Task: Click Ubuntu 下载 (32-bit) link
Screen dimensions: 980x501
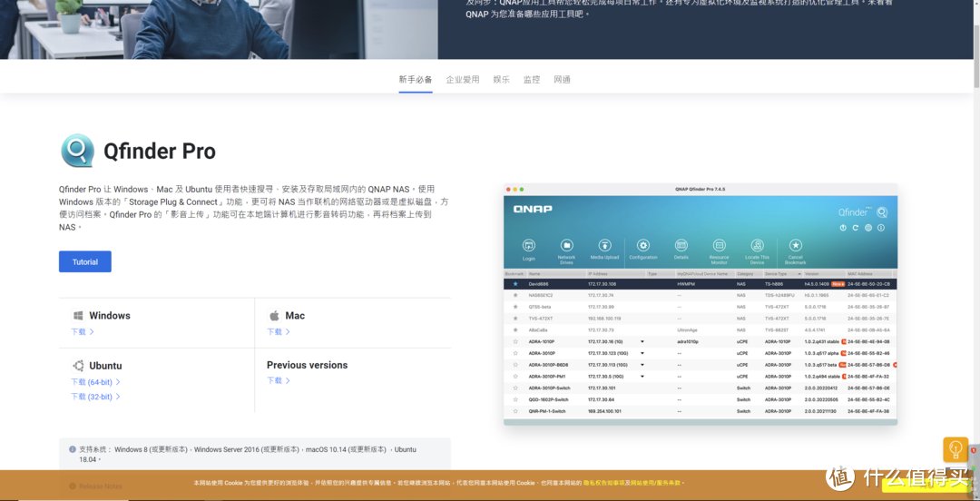Action: point(95,397)
